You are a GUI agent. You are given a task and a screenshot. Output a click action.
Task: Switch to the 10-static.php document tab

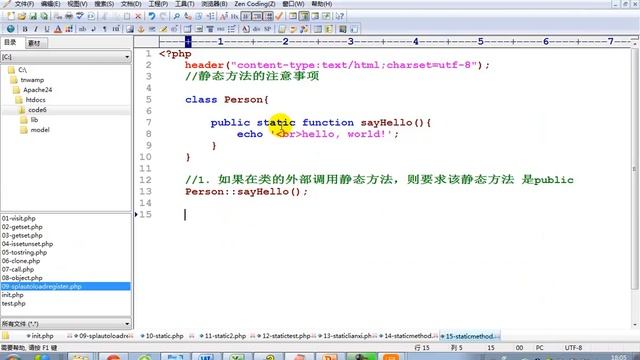coord(162,336)
